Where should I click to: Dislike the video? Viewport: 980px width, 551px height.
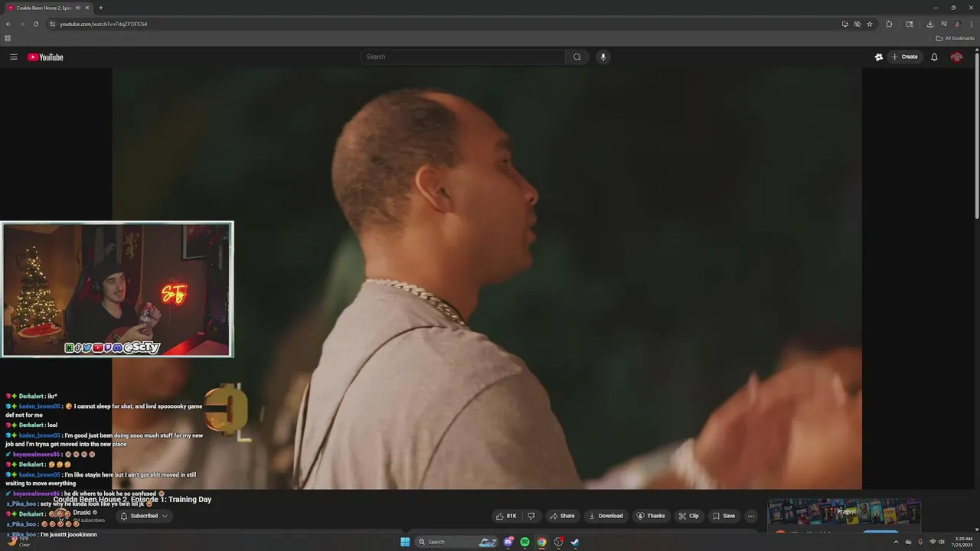531,516
